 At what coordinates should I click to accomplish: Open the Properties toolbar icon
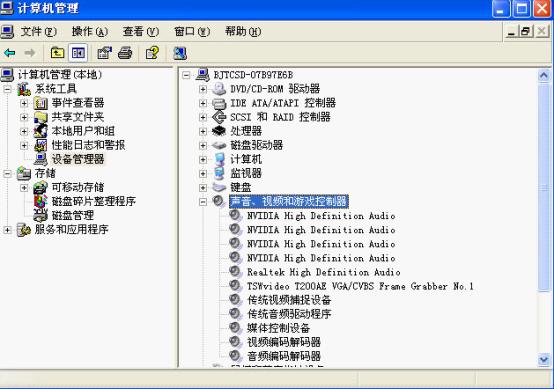tap(105, 53)
